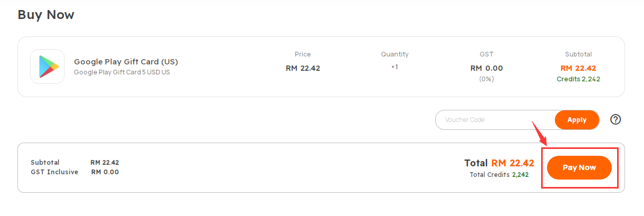This screenshot has width=644, height=216.
Task: Click the Credits 2,242 text in product row
Action: pos(578,79)
